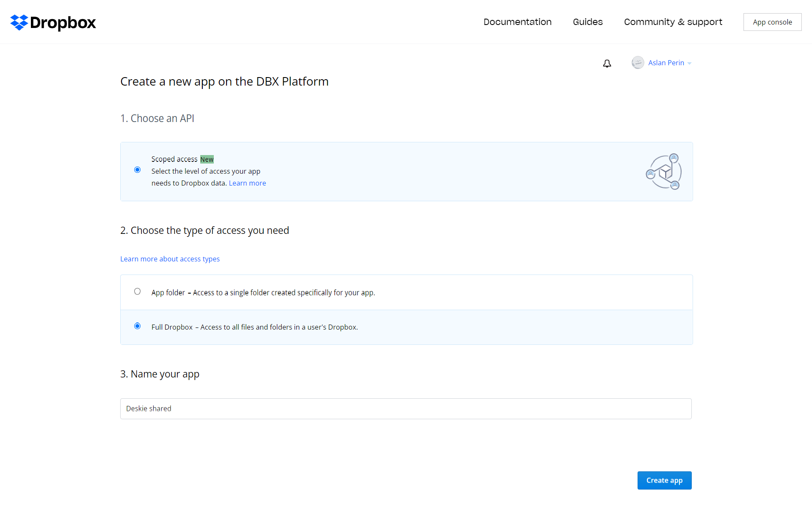Follow the Learn more link

tap(247, 183)
